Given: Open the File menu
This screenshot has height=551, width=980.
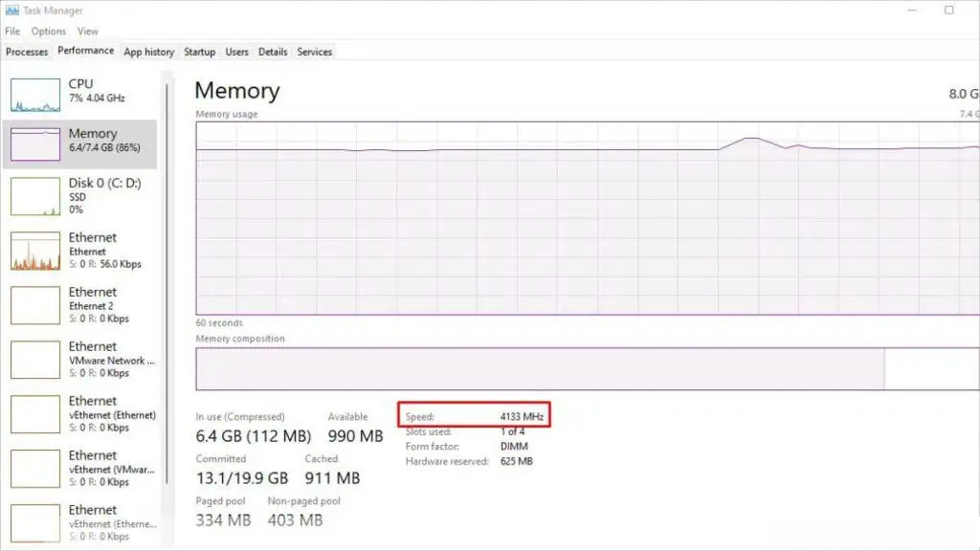Looking at the screenshot, I should 12,32.
